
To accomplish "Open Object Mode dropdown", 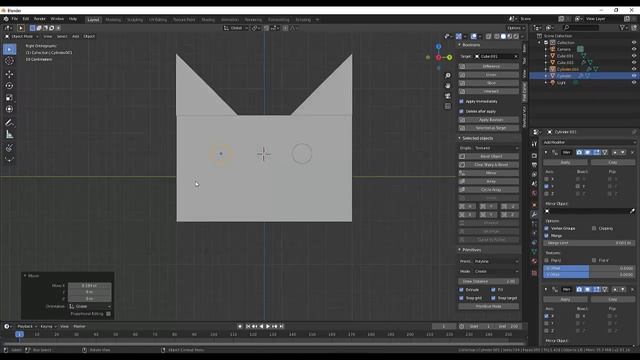I will [x=22, y=36].
